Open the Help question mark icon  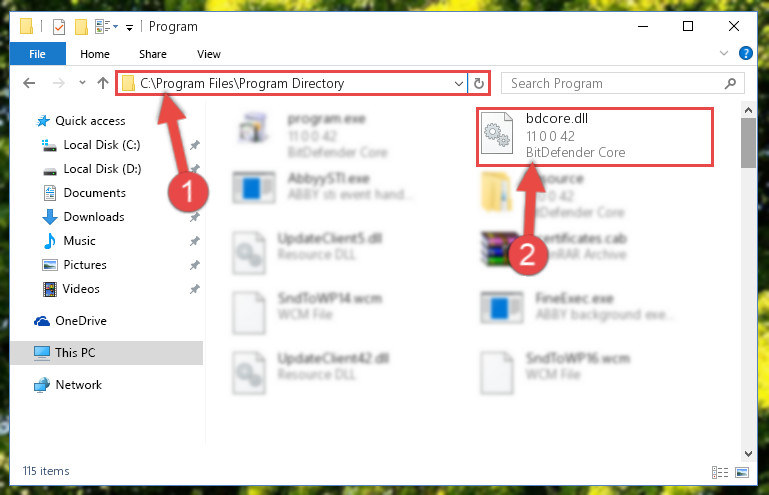(745, 53)
